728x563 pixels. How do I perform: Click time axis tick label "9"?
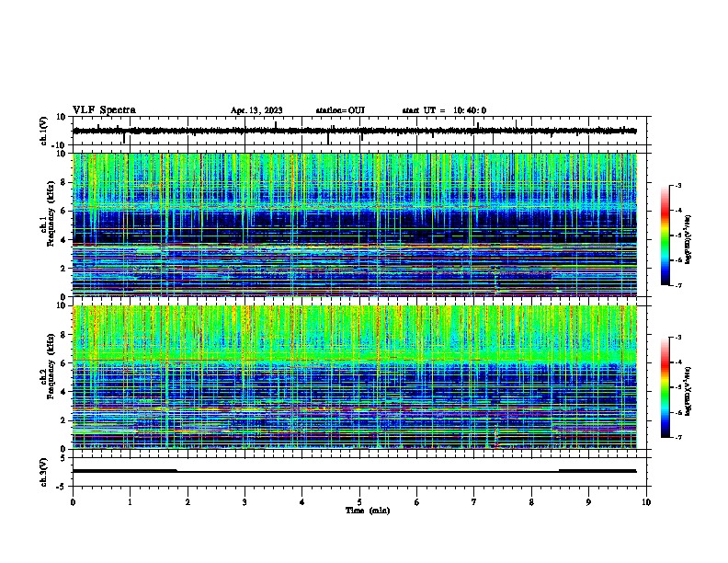588,502
